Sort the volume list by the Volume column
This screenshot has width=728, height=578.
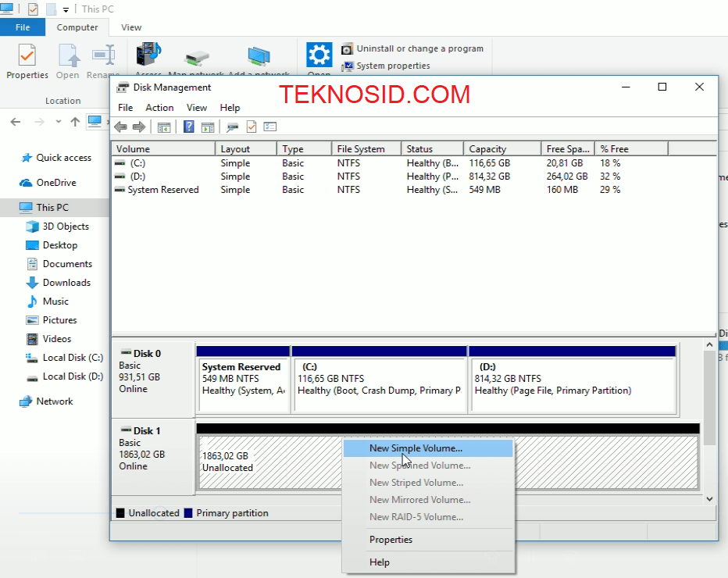coord(163,149)
